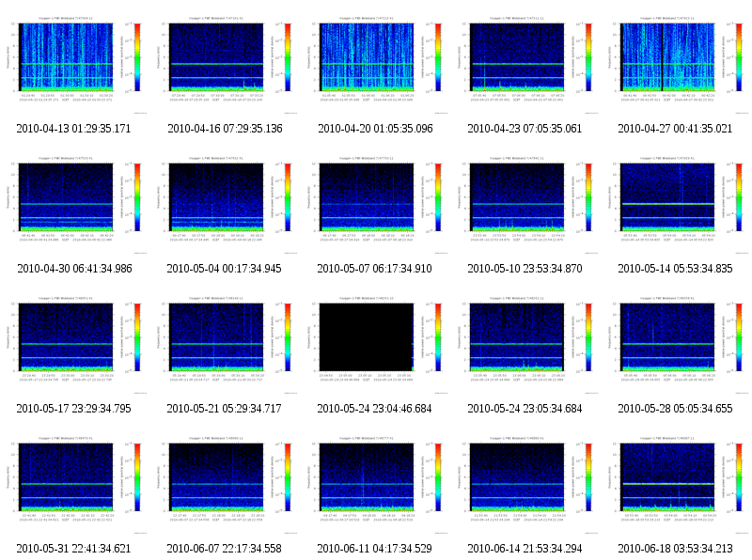Open the 2010-05-21 05:29:34.717 spectrogram thumbnail
Image resolution: width=752 pixels, height=560 pixels.
pyautogui.click(x=225, y=344)
